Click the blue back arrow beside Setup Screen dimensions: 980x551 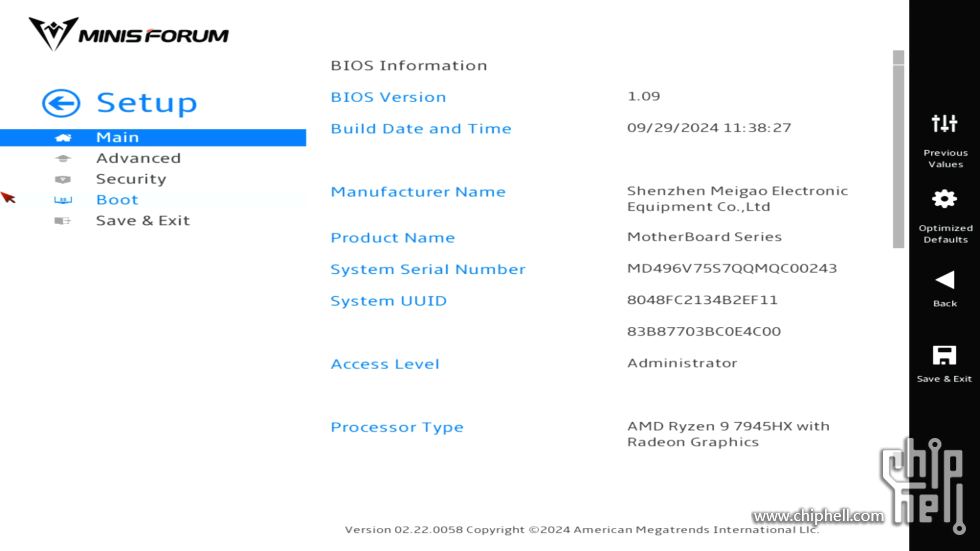[61, 103]
